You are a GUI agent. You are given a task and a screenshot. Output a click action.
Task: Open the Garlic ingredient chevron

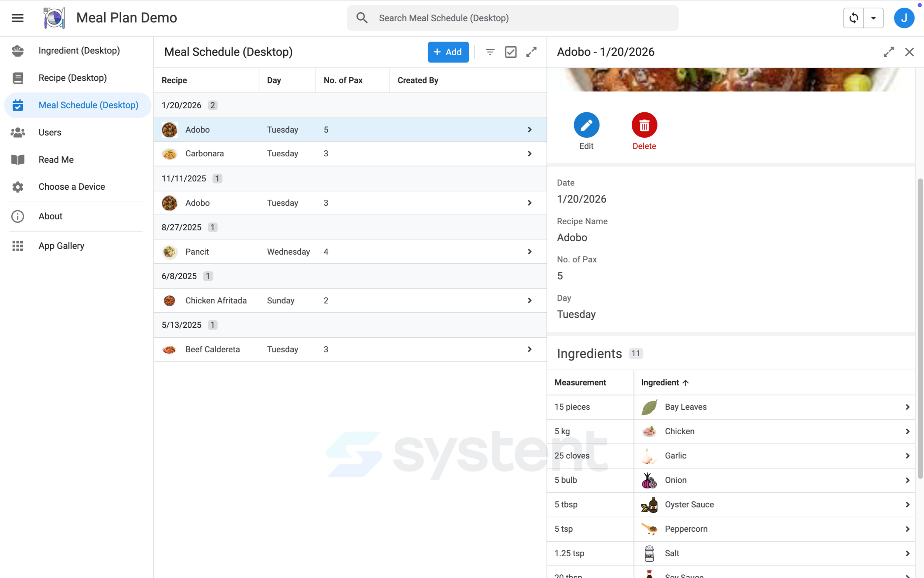[x=908, y=456]
